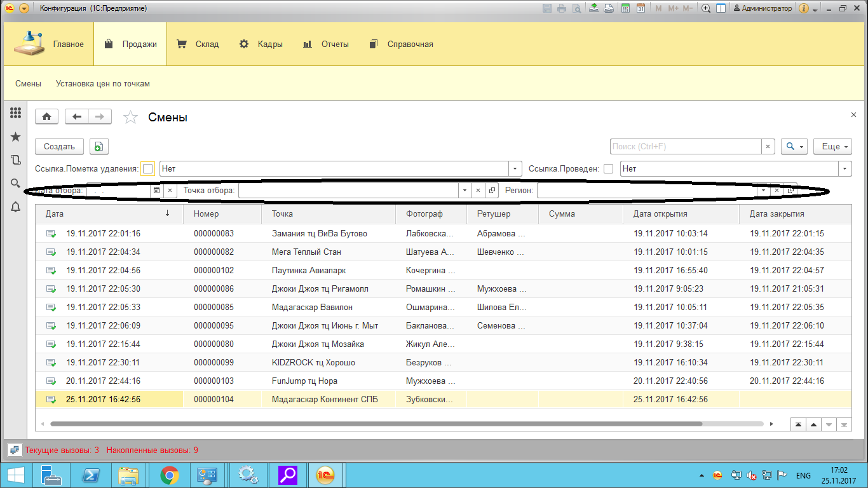Image resolution: width=868 pixels, height=488 pixels.
Task: Add Смены page to favorites star
Action: click(x=130, y=118)
